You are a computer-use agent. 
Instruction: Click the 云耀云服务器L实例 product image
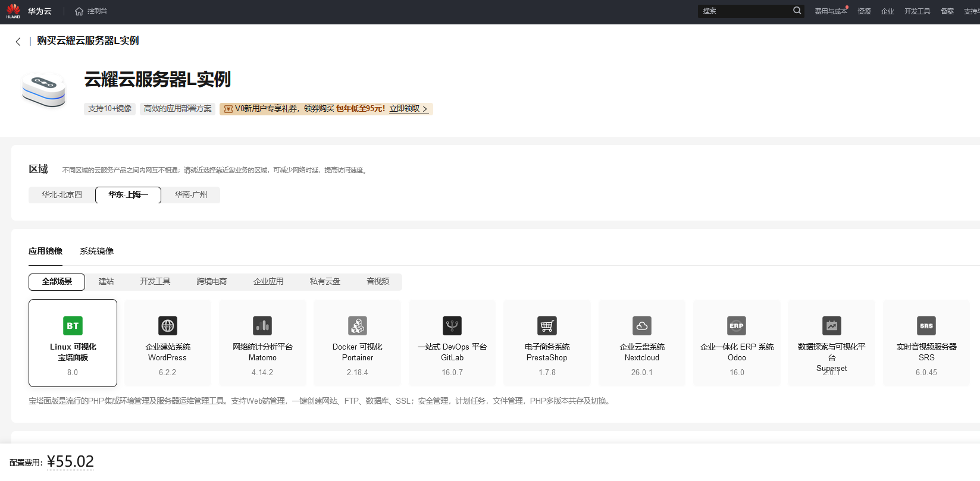(x=43, y=91)
